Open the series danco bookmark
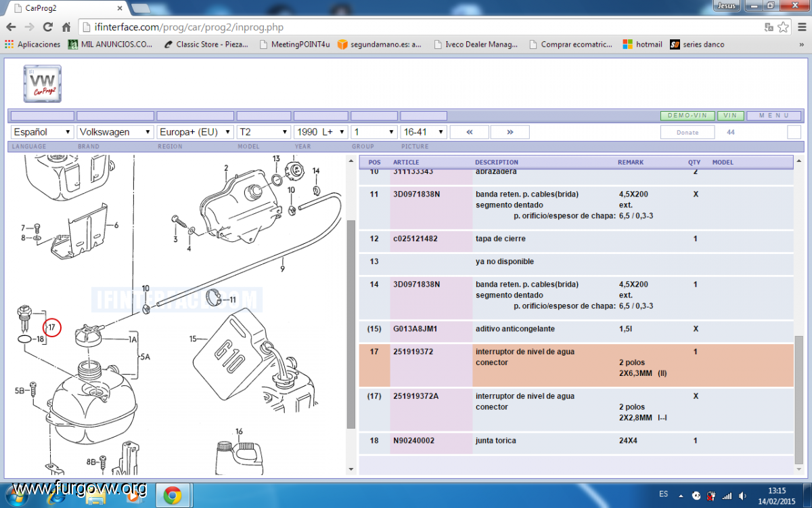This screenshot has width=812, height=508. (697, 45)
